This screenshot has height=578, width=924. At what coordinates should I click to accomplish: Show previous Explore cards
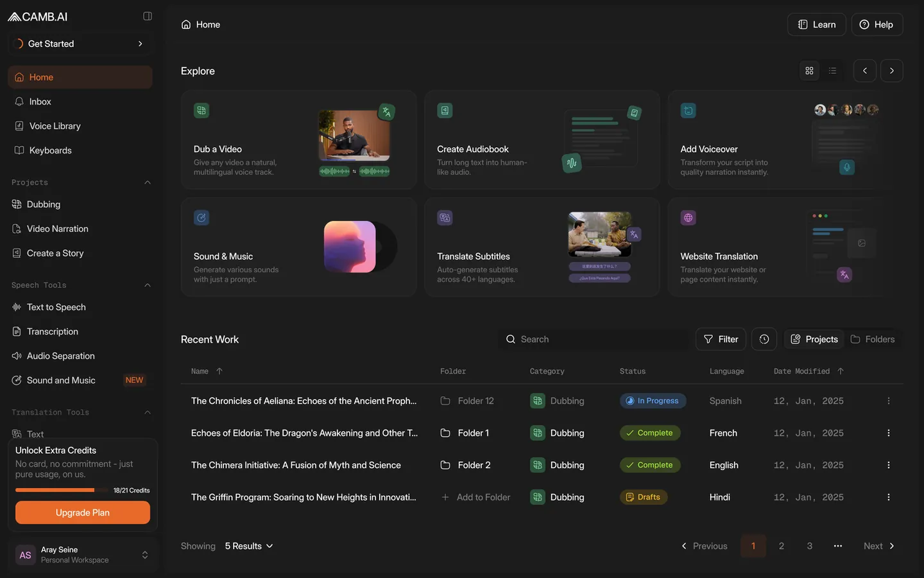pos(865,71)
